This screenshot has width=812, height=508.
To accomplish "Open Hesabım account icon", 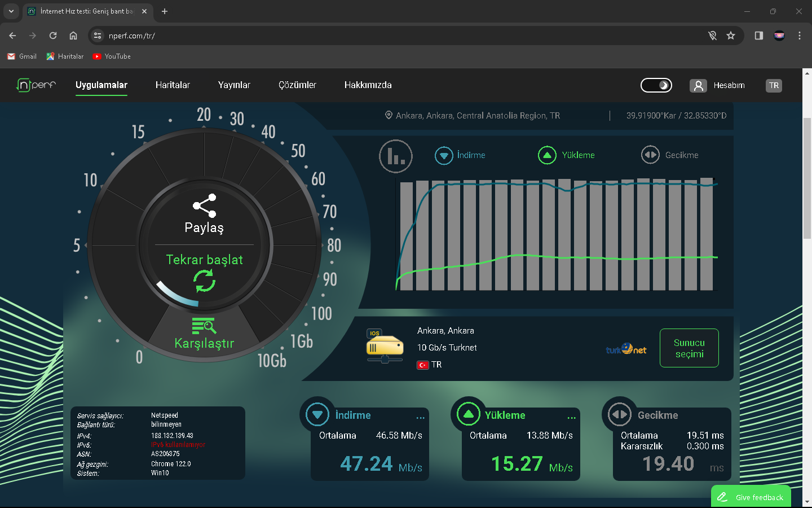I will (698, 85).
